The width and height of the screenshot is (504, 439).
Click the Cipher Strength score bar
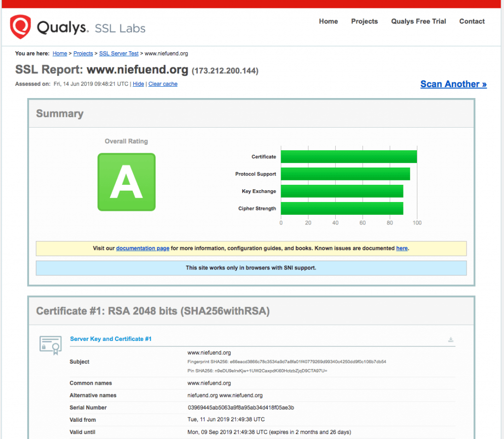342,208
